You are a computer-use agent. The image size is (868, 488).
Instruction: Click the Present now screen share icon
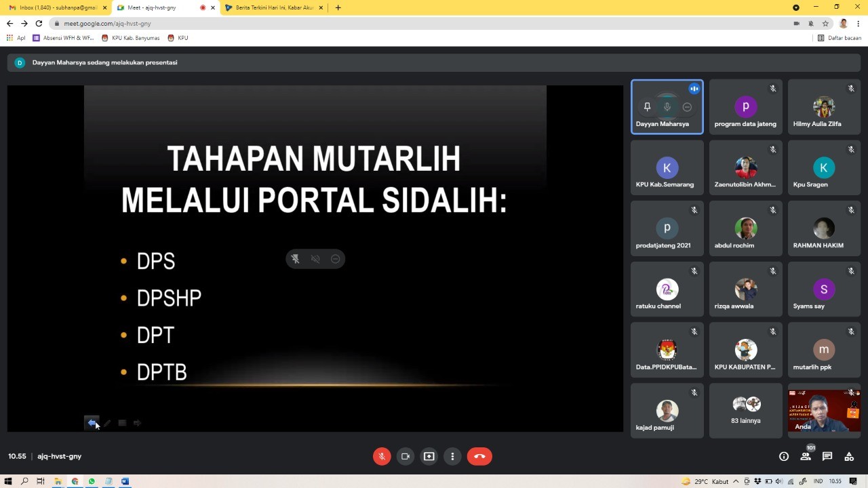click(x=429, y=456)
